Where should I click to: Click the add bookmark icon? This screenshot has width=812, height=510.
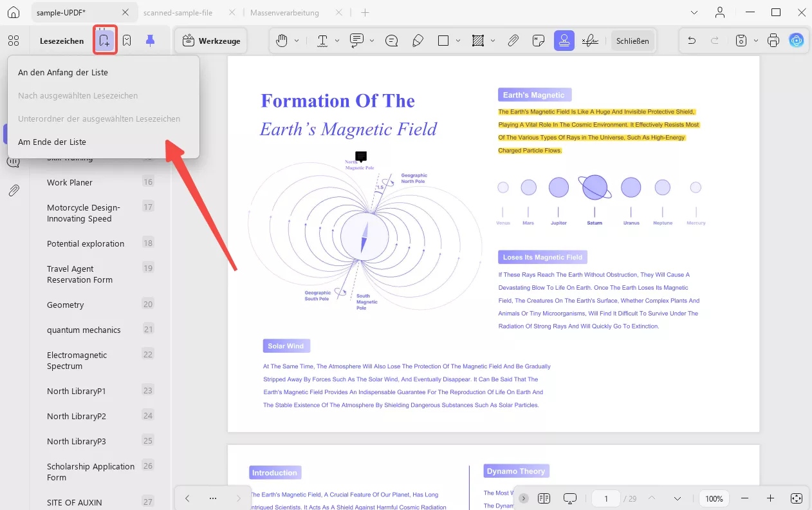(x=104, y=41)
